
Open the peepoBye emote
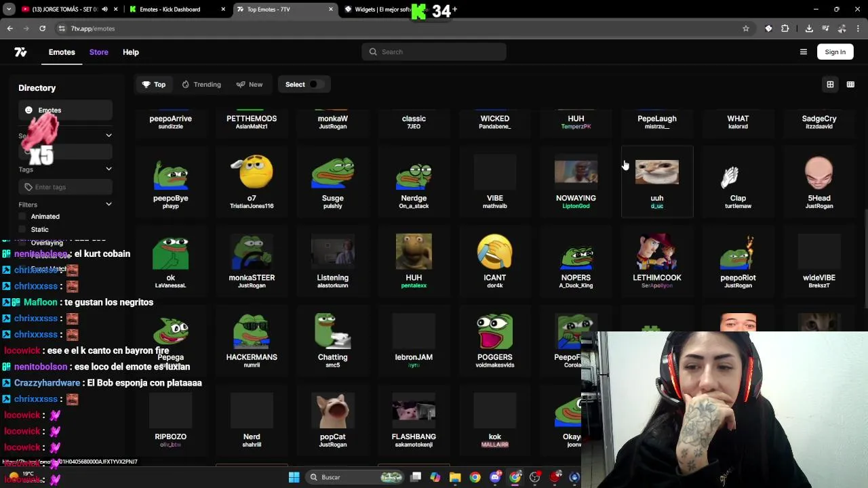171,182
